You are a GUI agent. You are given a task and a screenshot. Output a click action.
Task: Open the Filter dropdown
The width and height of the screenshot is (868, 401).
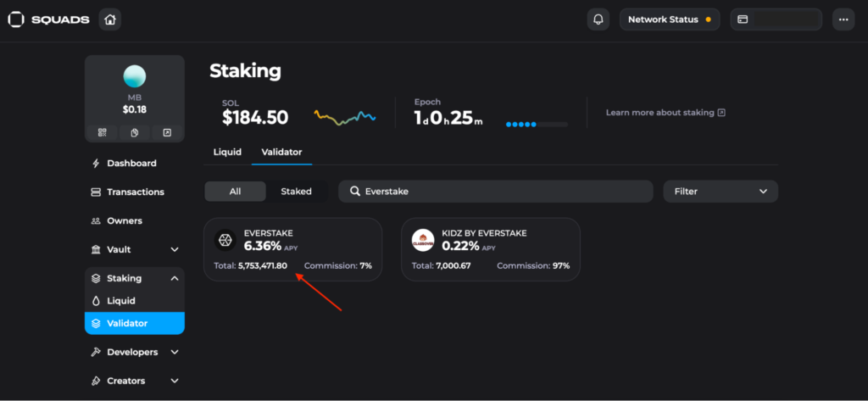tap(721, 191)
